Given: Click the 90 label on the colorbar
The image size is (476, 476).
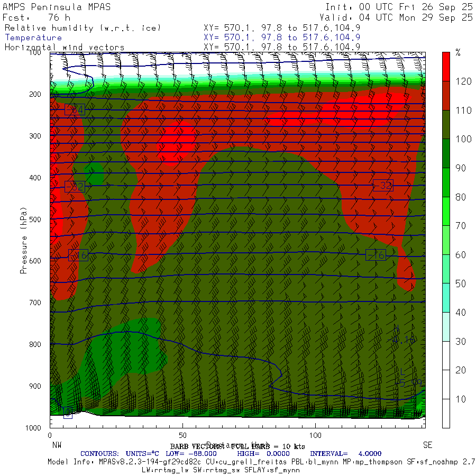Looking at the screenshot, I should pos(461,168).
